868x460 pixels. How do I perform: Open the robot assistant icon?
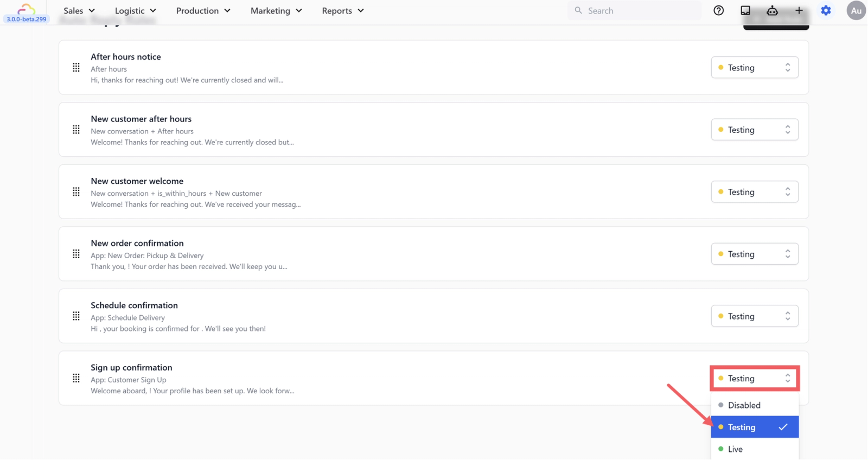coord(772,10)
